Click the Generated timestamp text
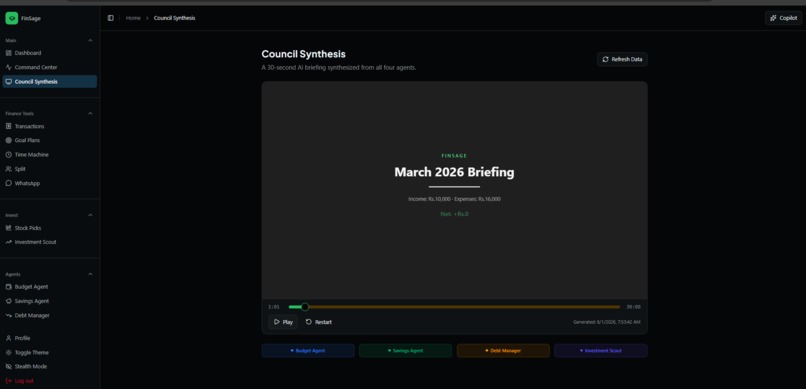This screenshot has height=389, width=806. point(607,322)
